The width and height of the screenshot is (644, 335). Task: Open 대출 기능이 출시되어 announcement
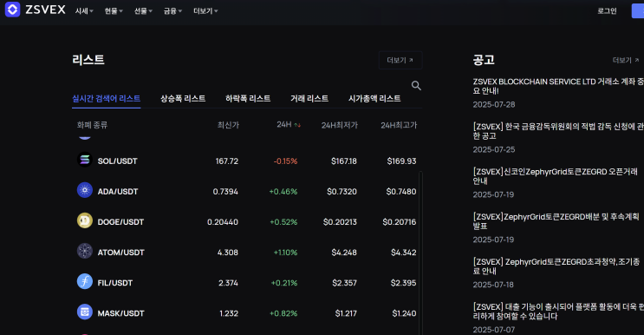pyautogui.click(x=558, y=312)
